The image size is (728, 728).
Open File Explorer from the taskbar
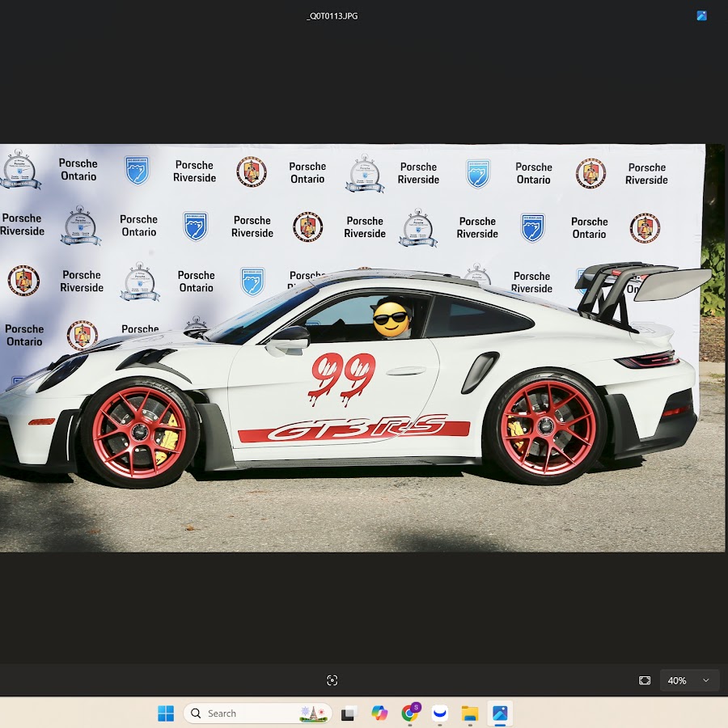[470, 713]
